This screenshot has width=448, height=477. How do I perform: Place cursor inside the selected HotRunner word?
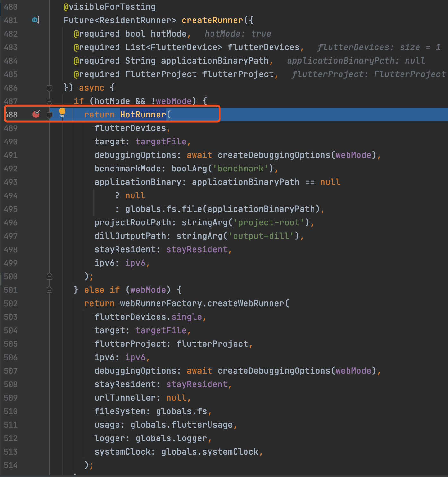[x=142, y=115]
